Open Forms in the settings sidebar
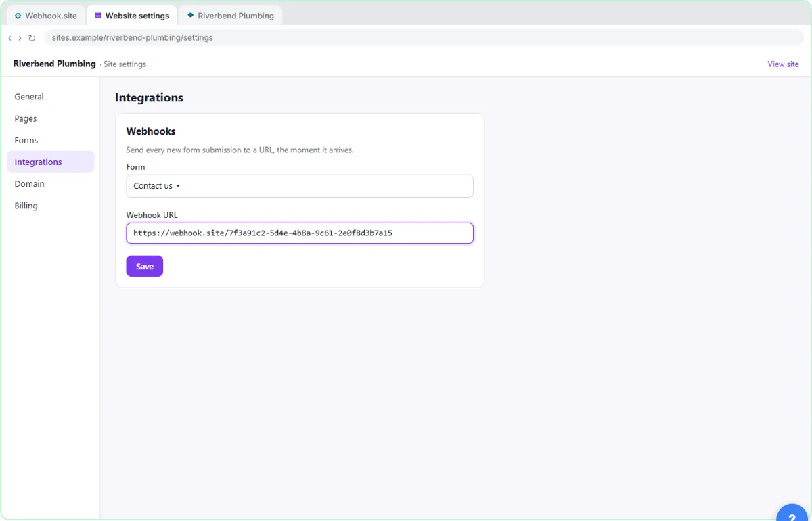Image resolution: width=812 pixels, height=521 pixels. tap(50, 140)
